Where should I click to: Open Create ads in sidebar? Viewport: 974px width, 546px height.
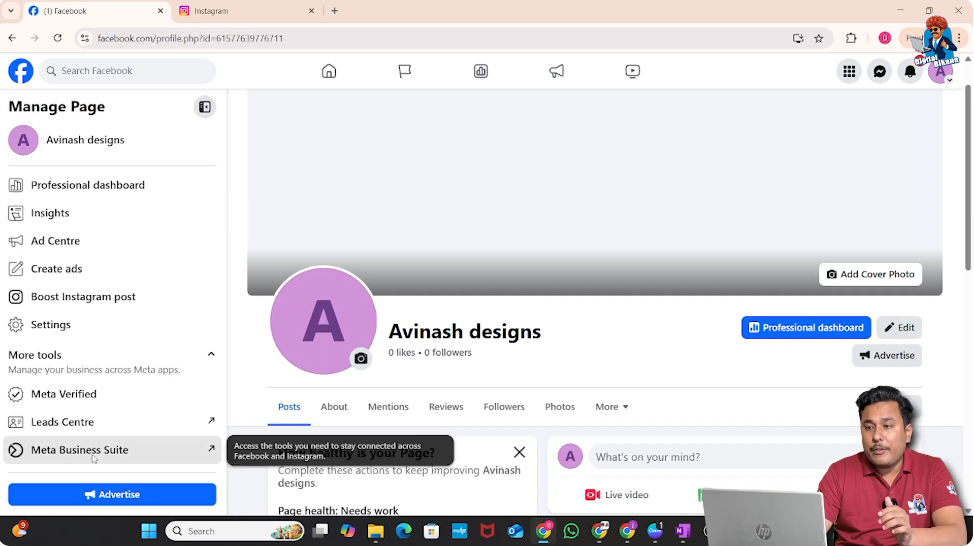[x=112, y=269]
